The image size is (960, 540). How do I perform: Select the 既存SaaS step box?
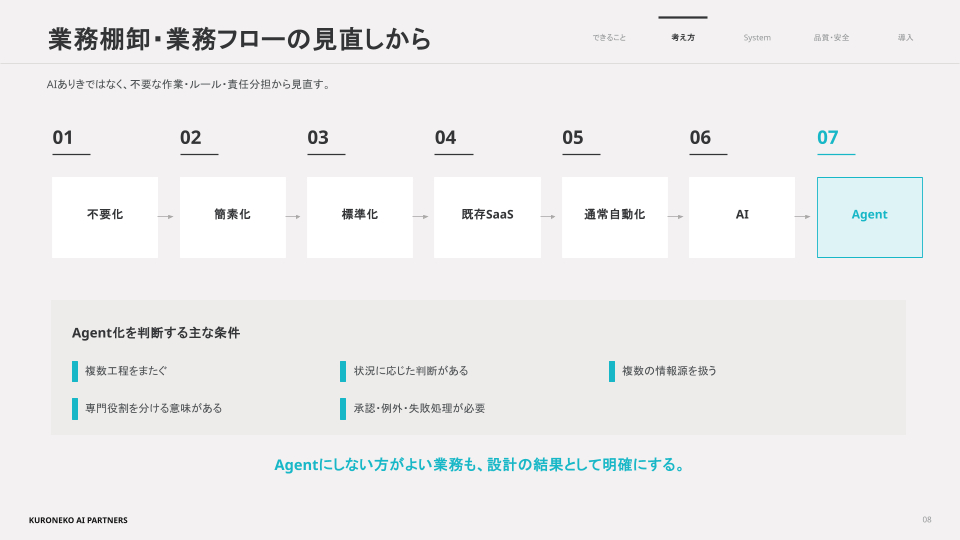click(x=487, y=217)
